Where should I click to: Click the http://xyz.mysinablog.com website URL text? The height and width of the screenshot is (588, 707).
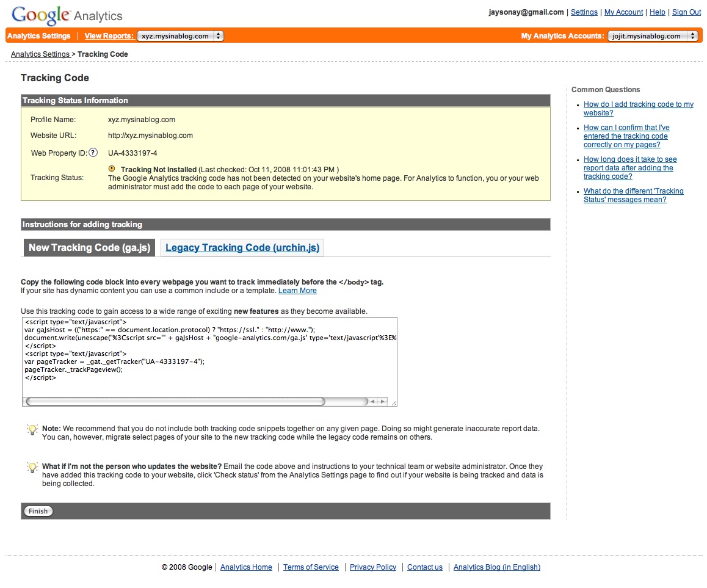[150, 136]
